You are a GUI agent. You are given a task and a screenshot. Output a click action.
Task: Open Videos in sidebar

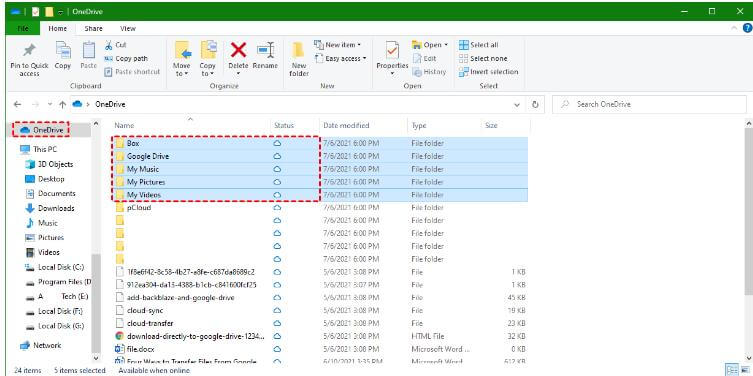(x=42, y=252)
